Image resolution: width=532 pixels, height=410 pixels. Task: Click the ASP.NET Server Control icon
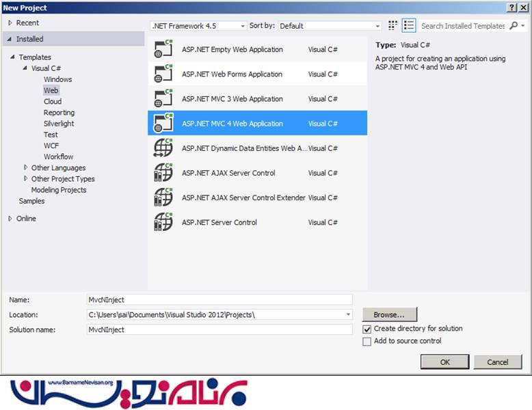(x=163, y=222)
